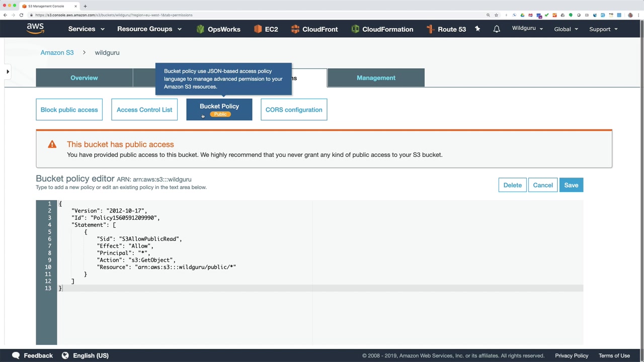The image size is (644, 362).
Task: Open CORS configuration
Action: (x=294, y=110)
